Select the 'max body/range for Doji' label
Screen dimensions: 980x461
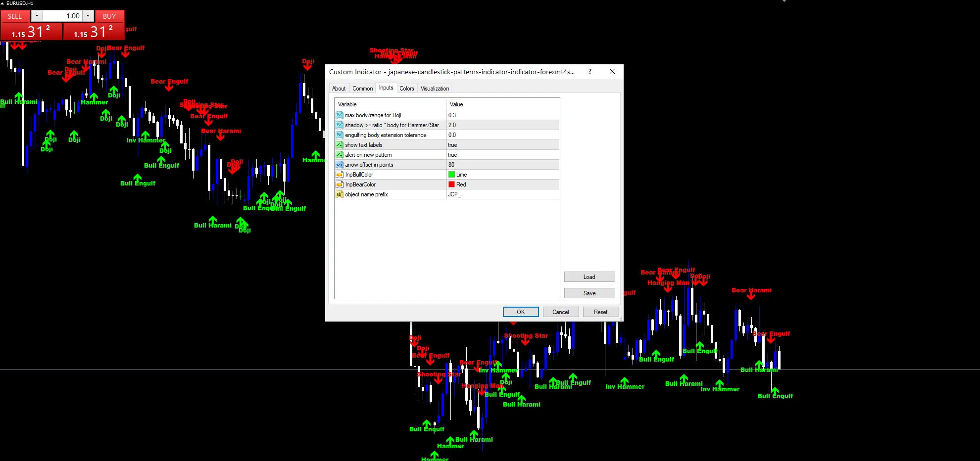373,115
